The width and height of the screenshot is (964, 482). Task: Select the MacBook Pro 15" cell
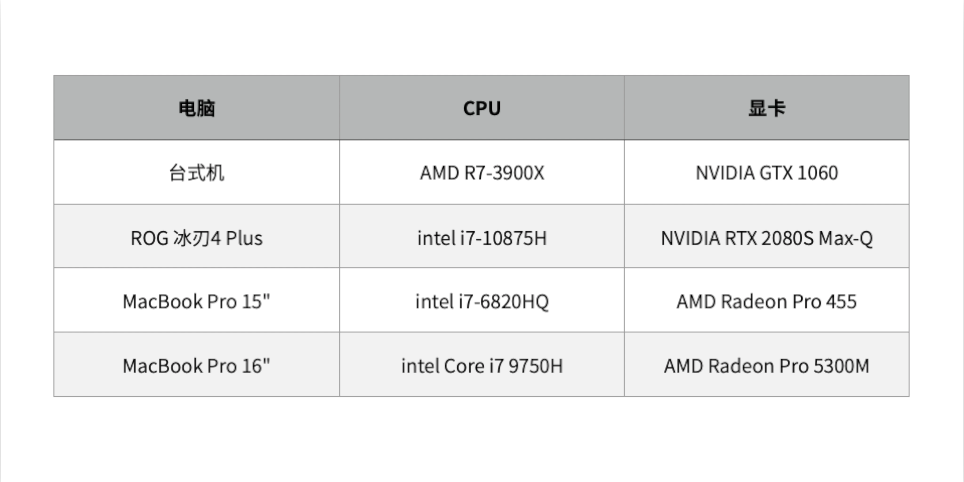196,301
